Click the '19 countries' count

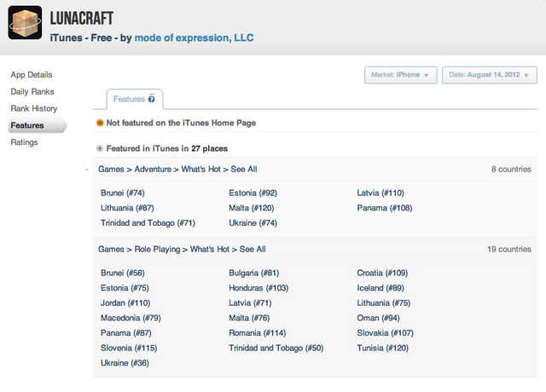click(x=509, y=249)
